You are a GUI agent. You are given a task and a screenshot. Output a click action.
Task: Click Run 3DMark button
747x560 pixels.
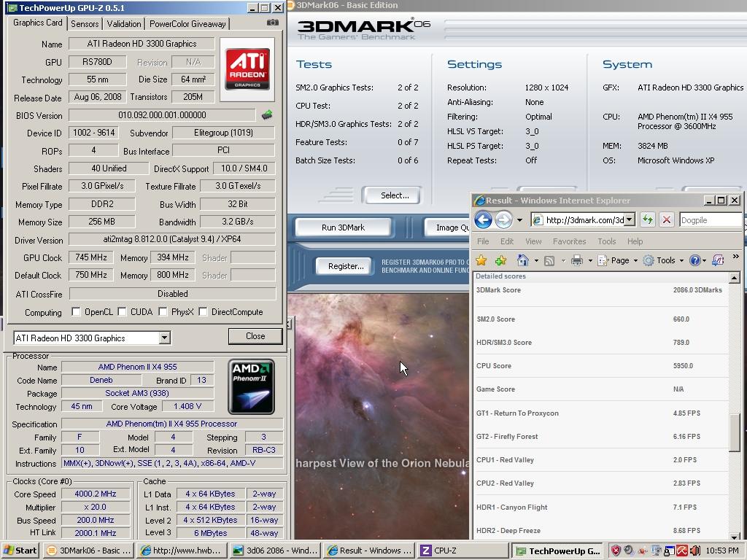coord(343,227)
